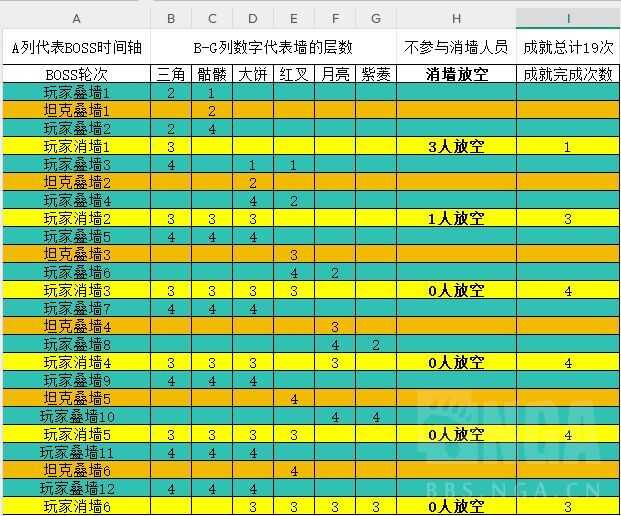Click cell '成就总计19次'
The height and width of the screenshot is (516, 621).
(568, 48)
